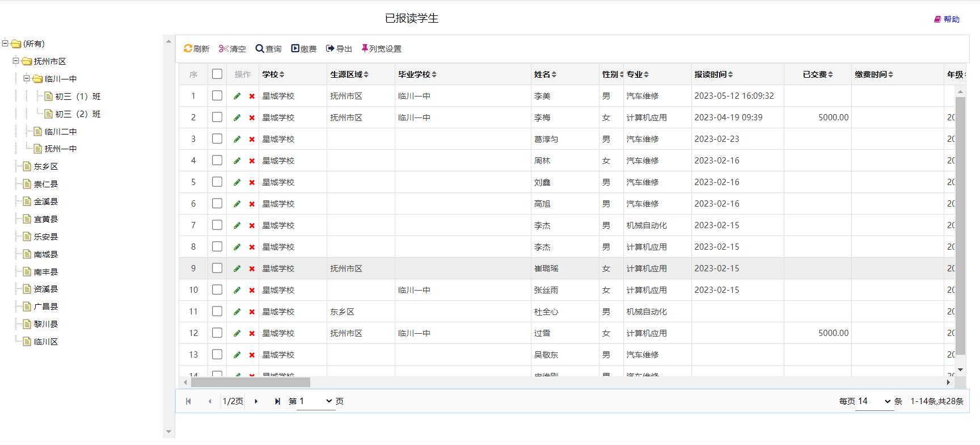Image resolution: width=980 pixels, height=445 pixels.
Task: Click the 导出 export button
Action: [x=339, y=49]
